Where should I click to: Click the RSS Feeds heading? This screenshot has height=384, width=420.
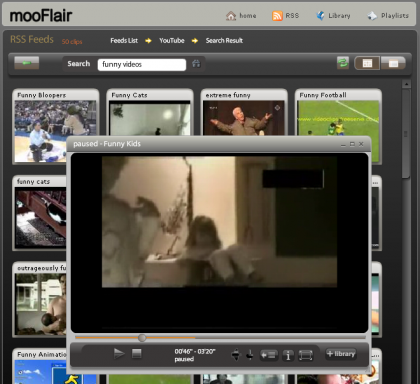pos(32,39)
